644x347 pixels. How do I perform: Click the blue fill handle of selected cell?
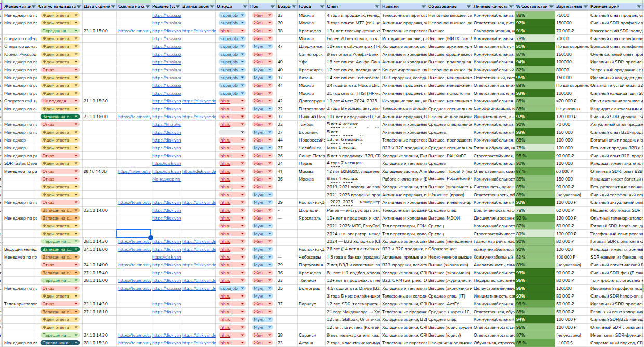[x=151, y=238]
